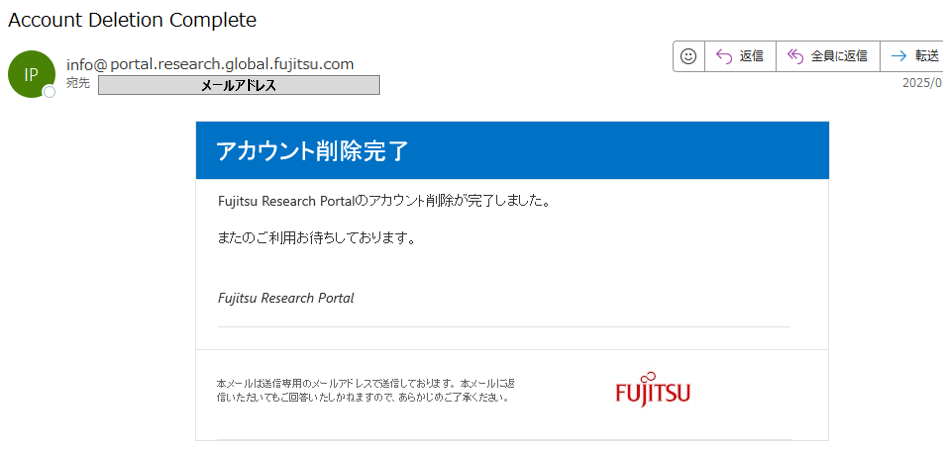The width and height of the screenshot is (944, 449).
Task: Click the message date 2025/0
Action: [x=922, y=84]
